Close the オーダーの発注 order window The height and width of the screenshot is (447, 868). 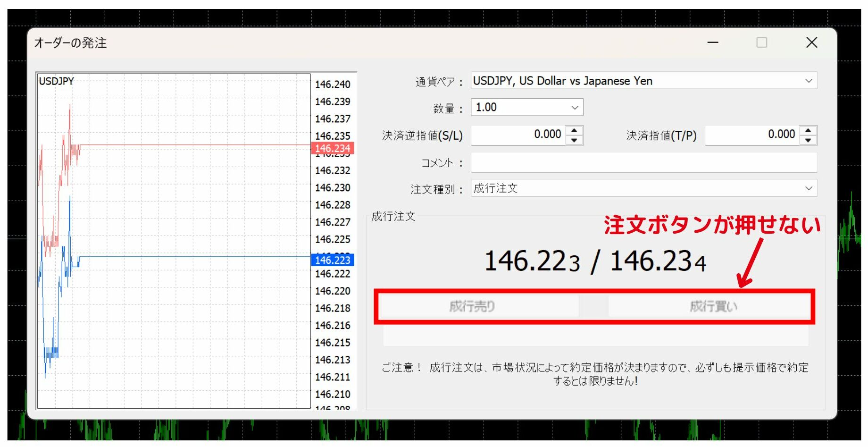tap(811, 42)
